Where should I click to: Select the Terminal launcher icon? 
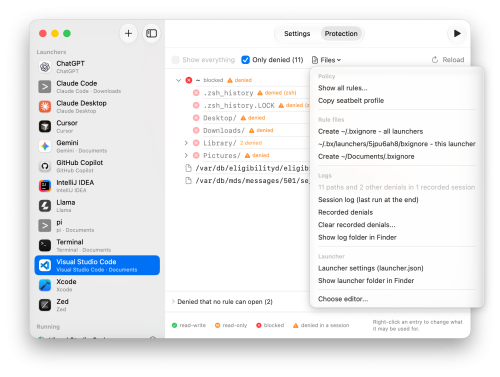pos(45,245)
